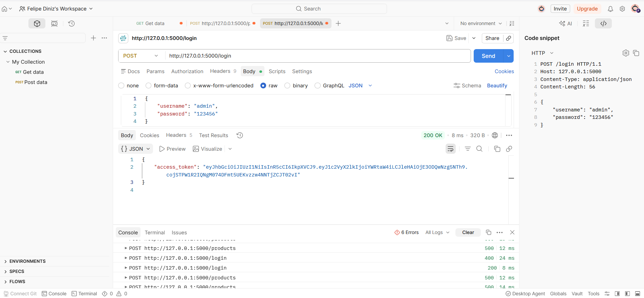Click the top Search bar
The width and height of the screenshot is (644, 298).
319,9
